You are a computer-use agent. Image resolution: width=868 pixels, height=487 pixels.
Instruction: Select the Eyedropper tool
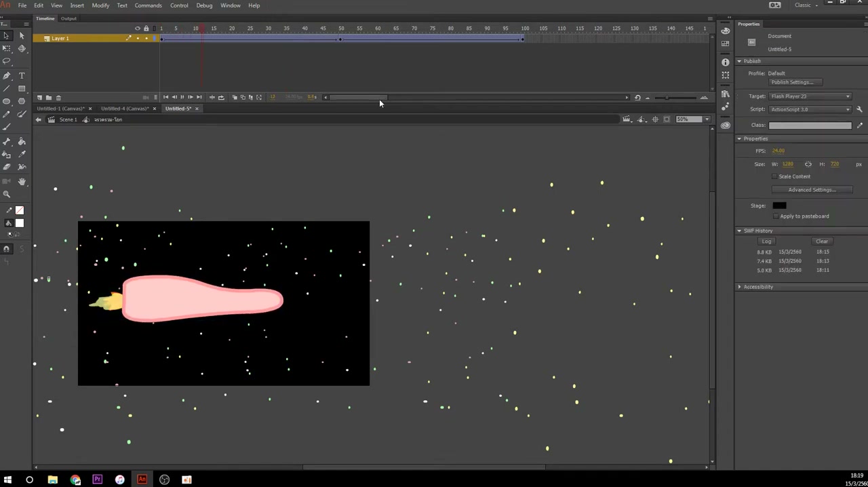click(22, 154)
